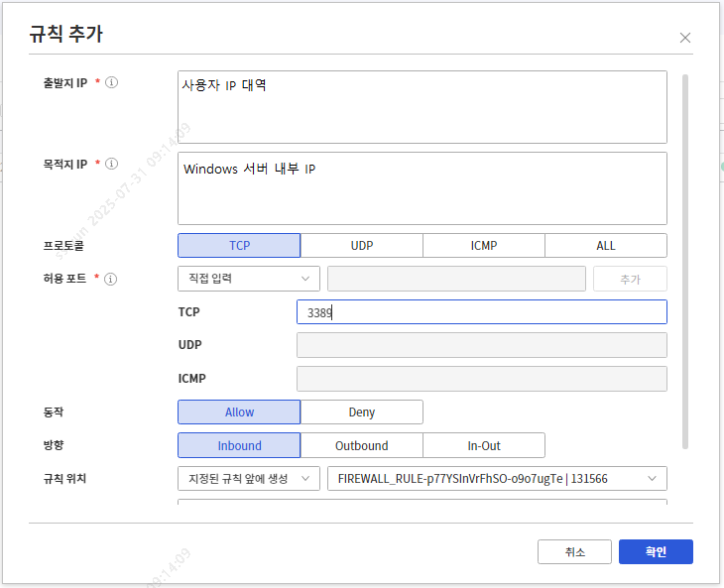
Task: Click the 추가 button
Action: point(630,279)
